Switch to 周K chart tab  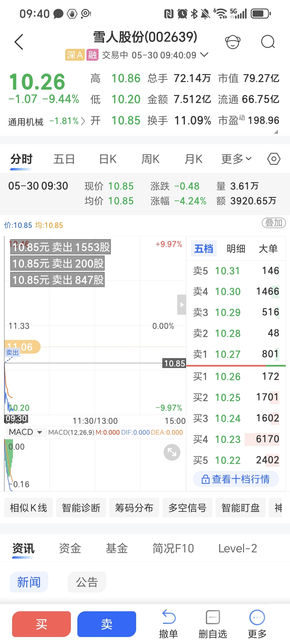tap(150, 159)
